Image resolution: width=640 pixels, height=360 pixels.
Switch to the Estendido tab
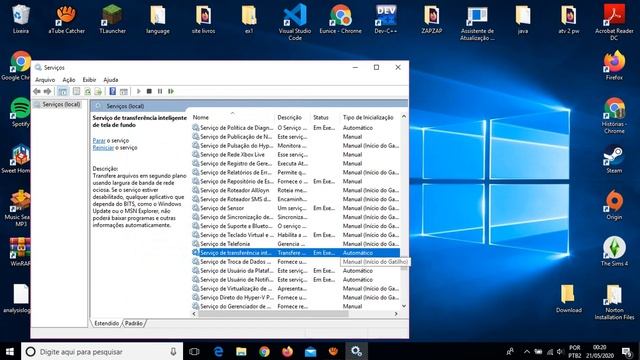107,323
